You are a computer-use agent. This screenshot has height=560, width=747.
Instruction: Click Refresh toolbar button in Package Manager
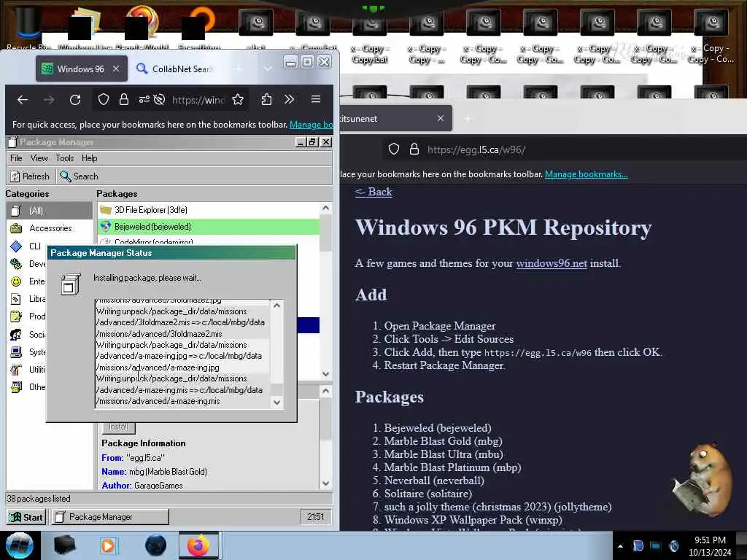pos(30,176)
